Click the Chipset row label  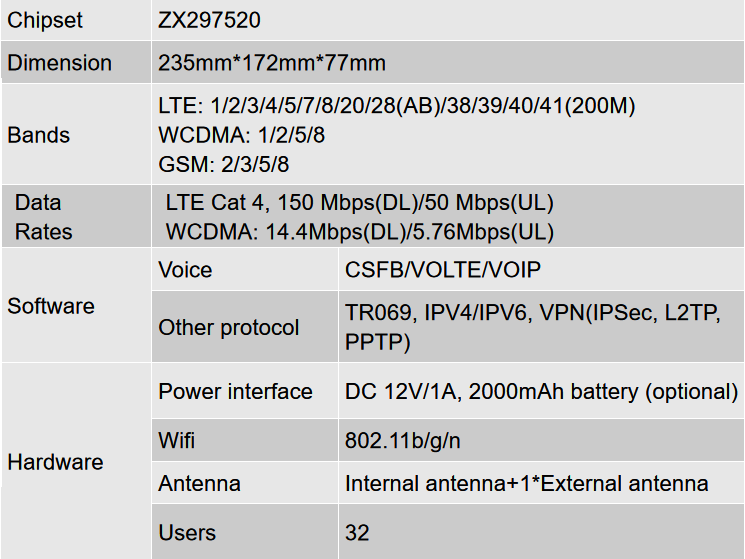(x=45, y=20)
